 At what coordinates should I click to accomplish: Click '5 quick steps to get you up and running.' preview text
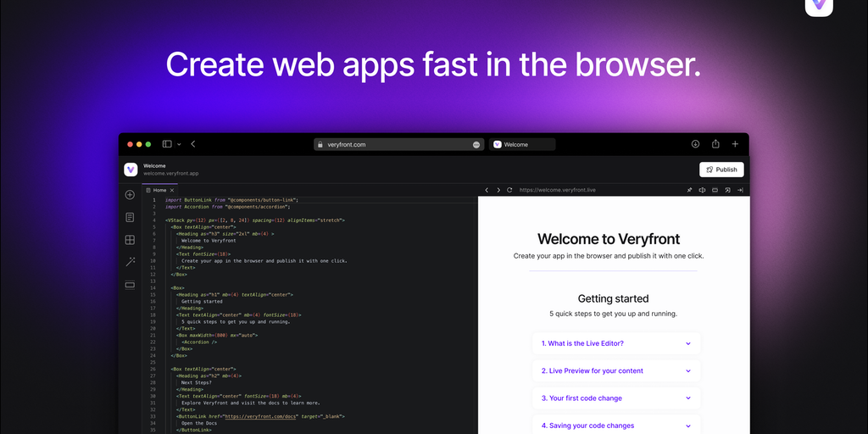click(613, 314)
